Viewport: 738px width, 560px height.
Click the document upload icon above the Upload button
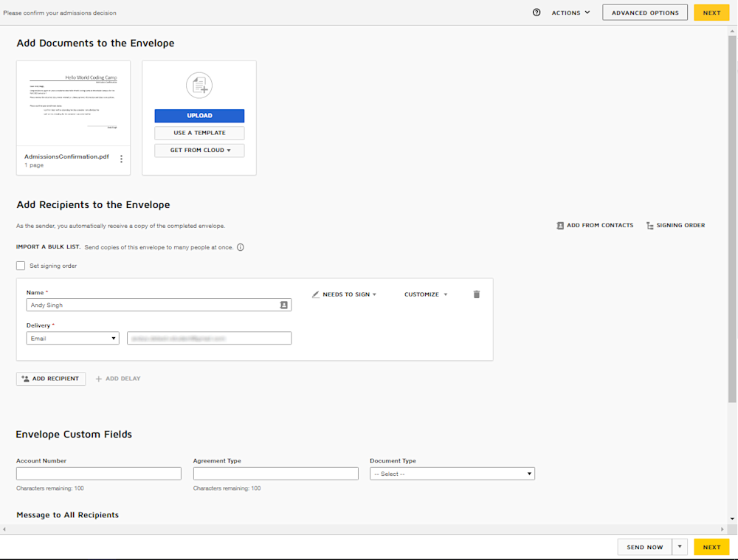(199, 85)
